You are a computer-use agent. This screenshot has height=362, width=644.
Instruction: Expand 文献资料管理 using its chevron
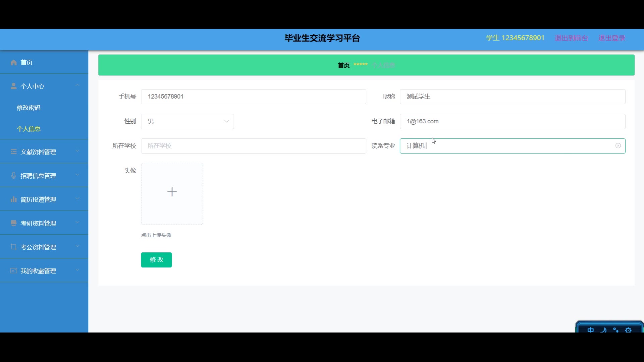(77, 151)
